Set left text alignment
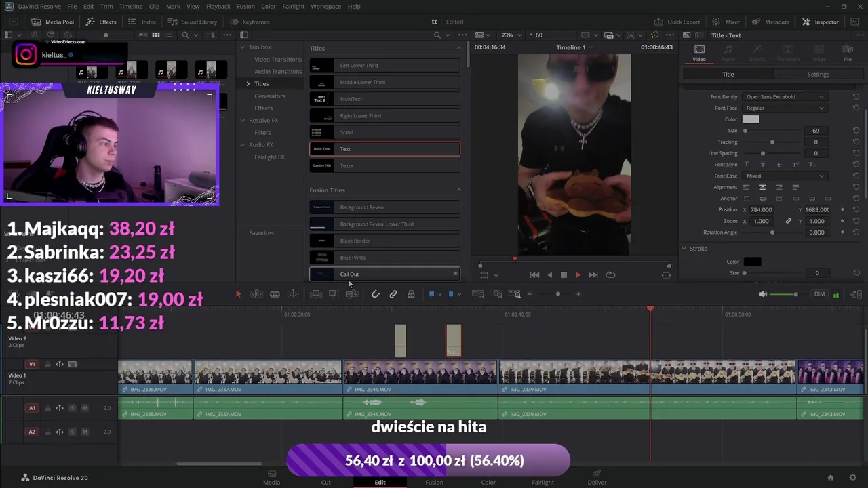 (x=747, y=187)
